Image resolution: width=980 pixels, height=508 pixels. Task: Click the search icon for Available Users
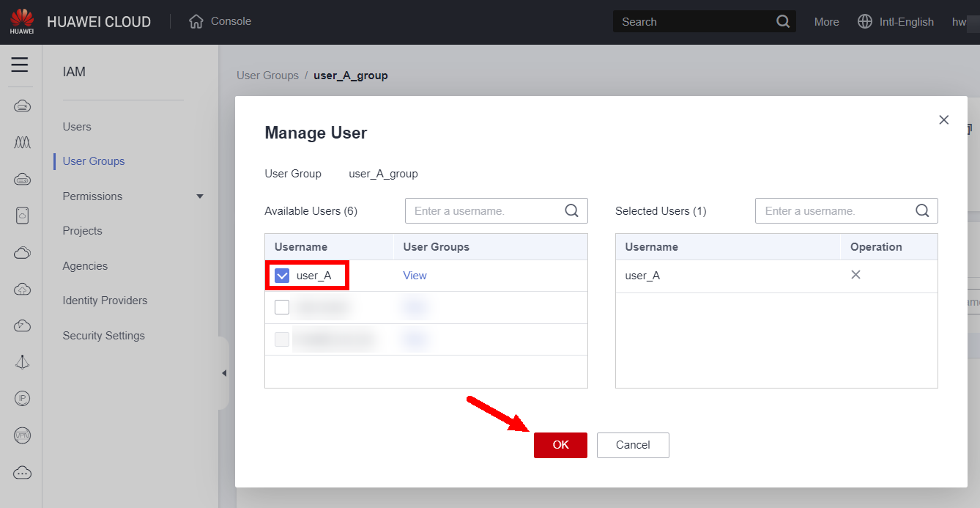click(x=572, y=210)
